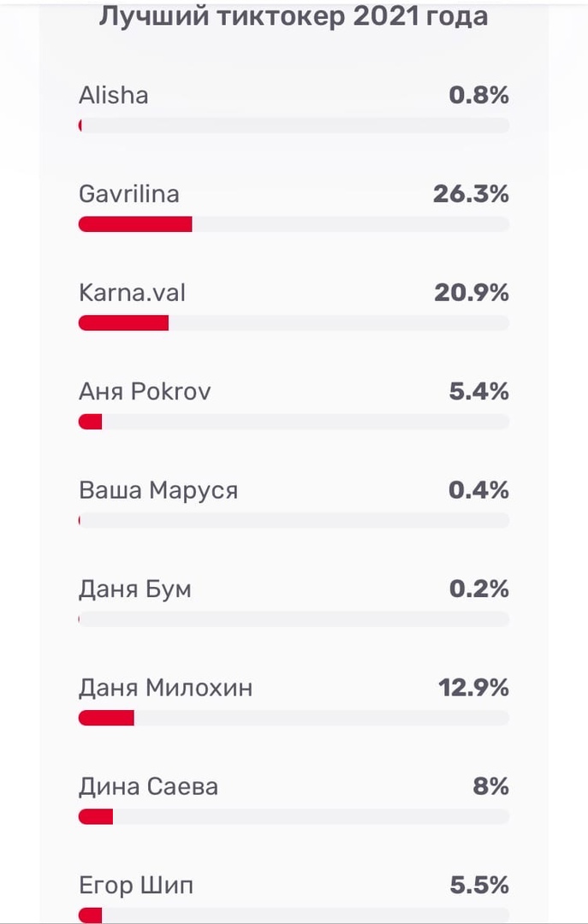Image resolution: width=588 pixels, height=924 pixels.
Task: Pick the Даня Бум entry
Action: [x=134, y=589]
